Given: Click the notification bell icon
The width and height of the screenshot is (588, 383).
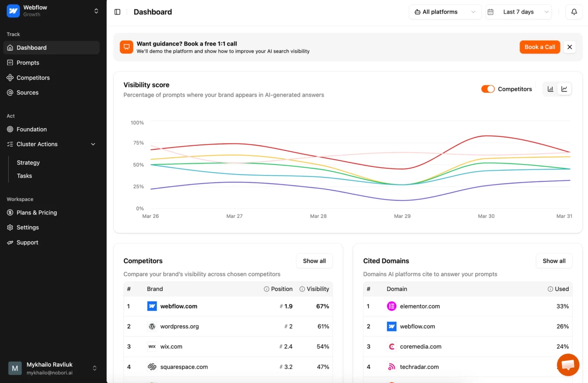Looking at the screenshot, I should click(574, 12).
